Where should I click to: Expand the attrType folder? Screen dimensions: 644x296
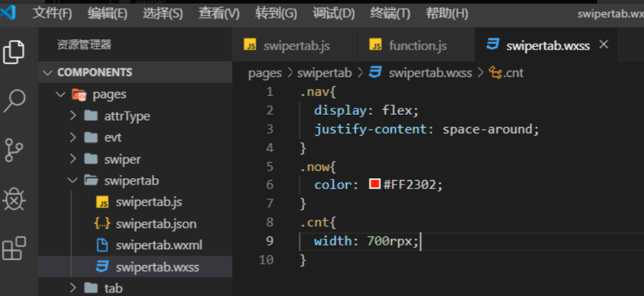pos(73,116)
